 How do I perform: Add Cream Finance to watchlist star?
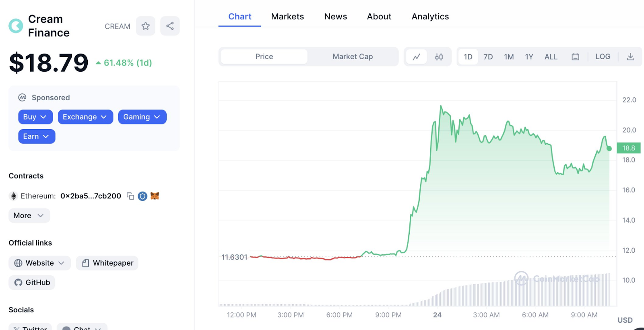(145, 26)
